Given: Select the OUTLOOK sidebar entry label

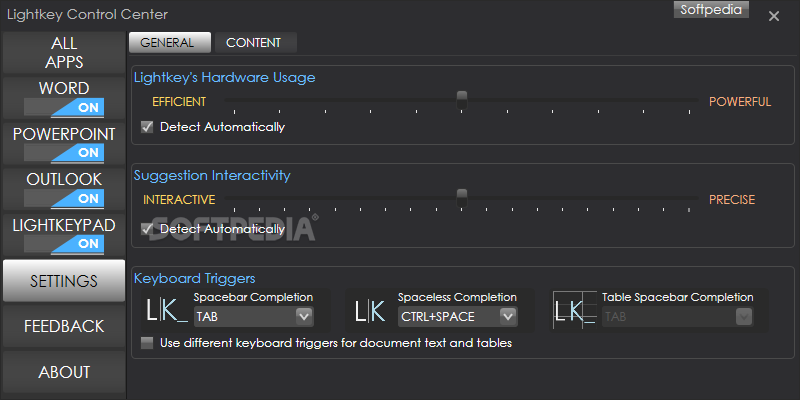Looking at the screenshot, I should (x=64, y=179).
